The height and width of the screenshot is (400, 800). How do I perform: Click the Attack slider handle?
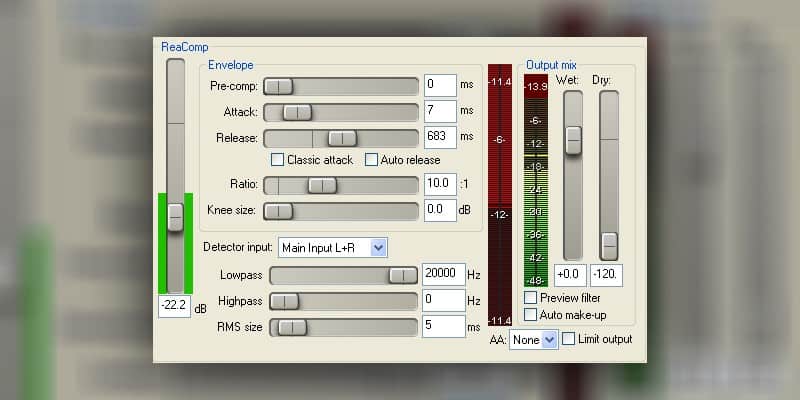(x=297, y=112)
